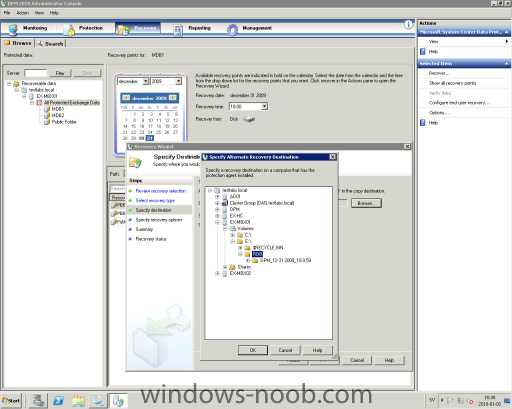Open the File menu

click(7, 13)
